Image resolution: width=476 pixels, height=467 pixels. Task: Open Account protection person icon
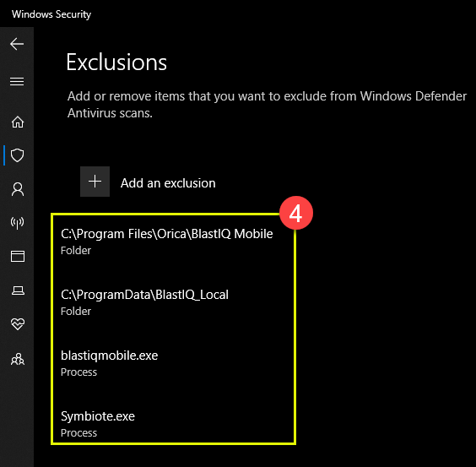click(x=18, y=189)
